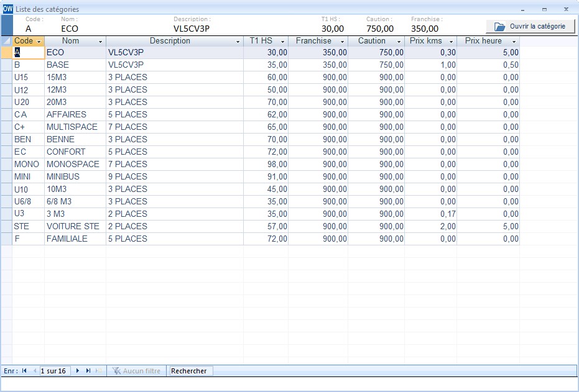Screen dimensions: 579x392
Task: Select the 'MONOSPACE' name cell
Action: pyautogui.click(x=75, y=165)
